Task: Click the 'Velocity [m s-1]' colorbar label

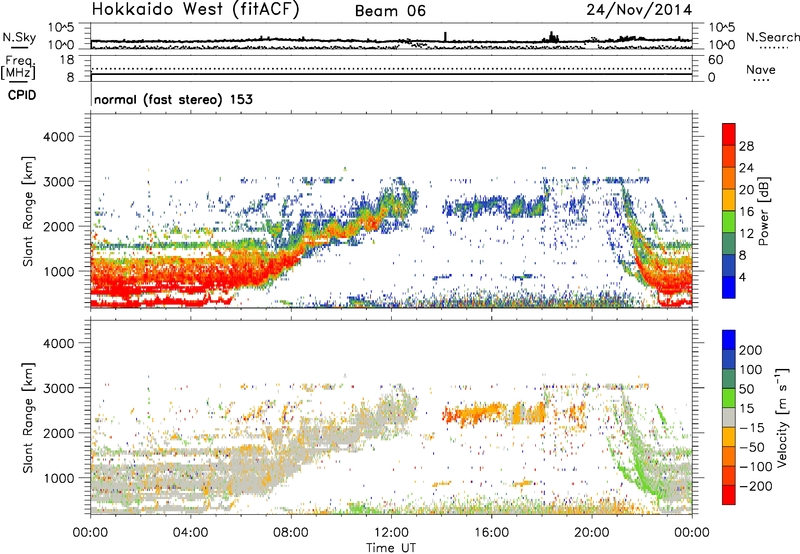Action: coord(782,418)
